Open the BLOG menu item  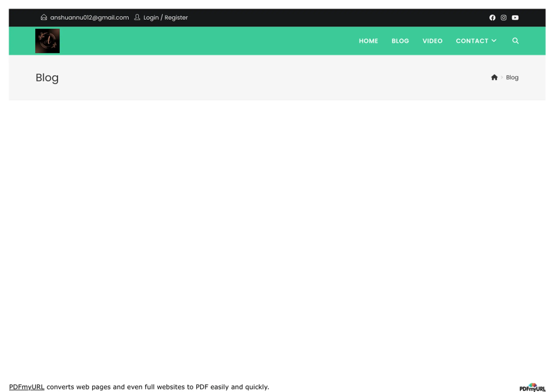point(400,41)
